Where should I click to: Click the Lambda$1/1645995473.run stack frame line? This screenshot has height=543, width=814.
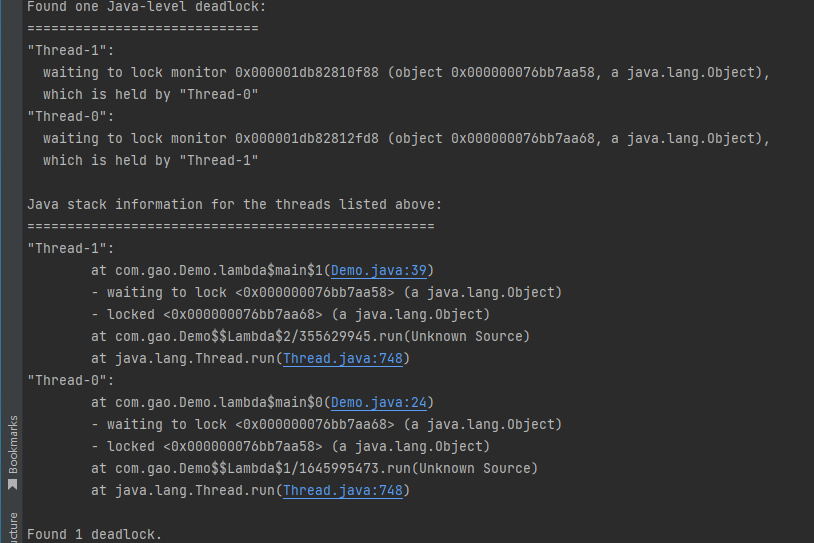[x=315, y=468]
